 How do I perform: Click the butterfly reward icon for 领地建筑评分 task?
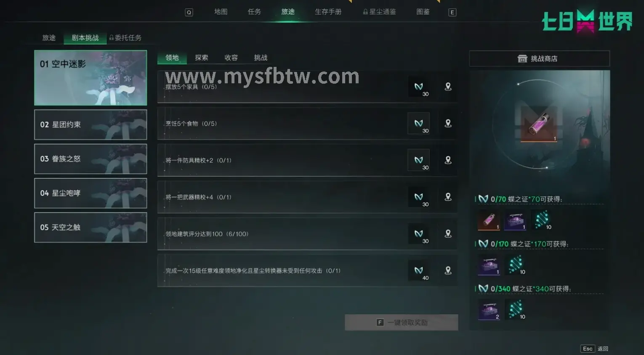[x=419, y=234]
